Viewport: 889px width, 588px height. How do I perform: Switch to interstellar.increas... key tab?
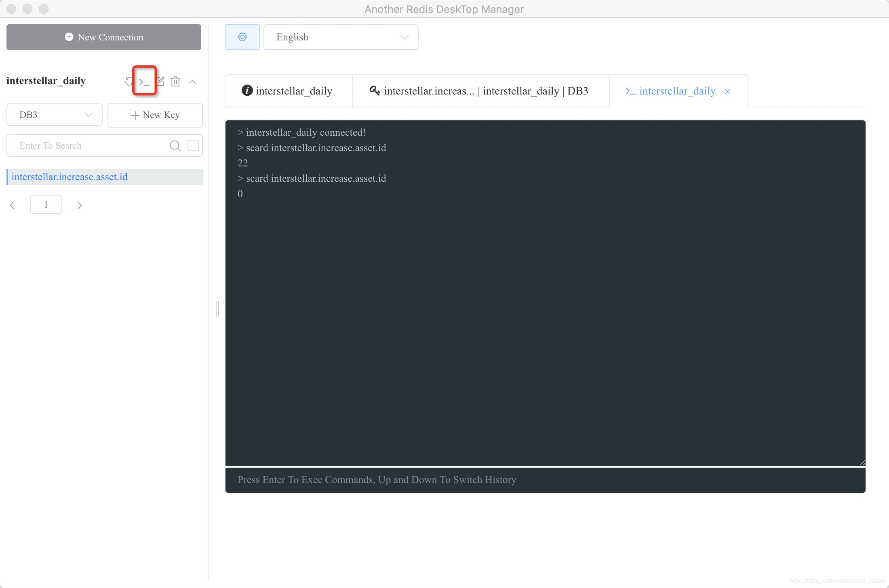[480, 91]
